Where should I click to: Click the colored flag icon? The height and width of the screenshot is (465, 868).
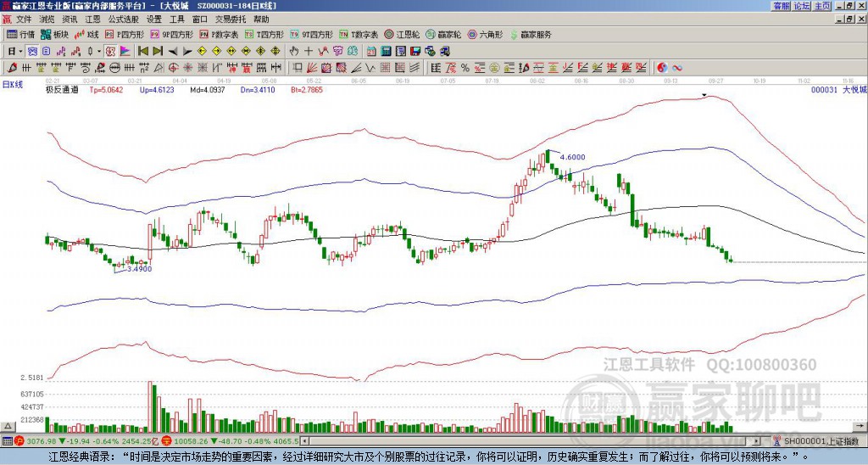(125, 52)
